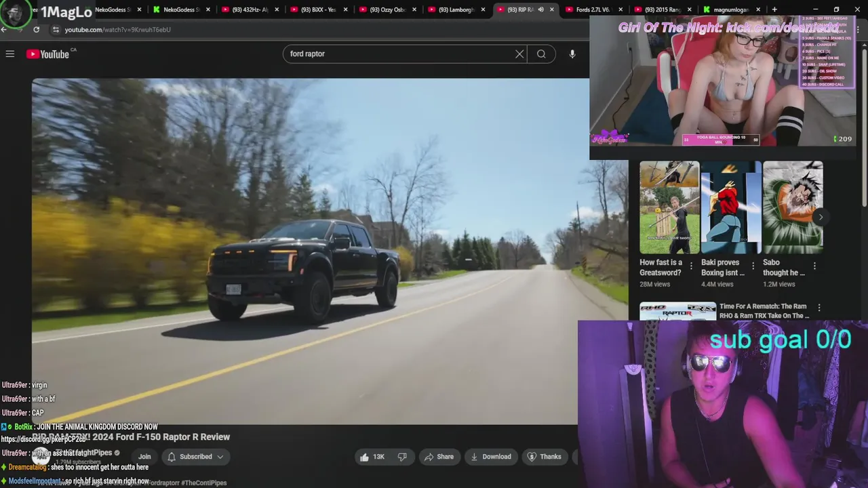This screenshot has width=868, height=488.
Task: Open the YouTube hamburger guide menu
Action: click(10, 54)
